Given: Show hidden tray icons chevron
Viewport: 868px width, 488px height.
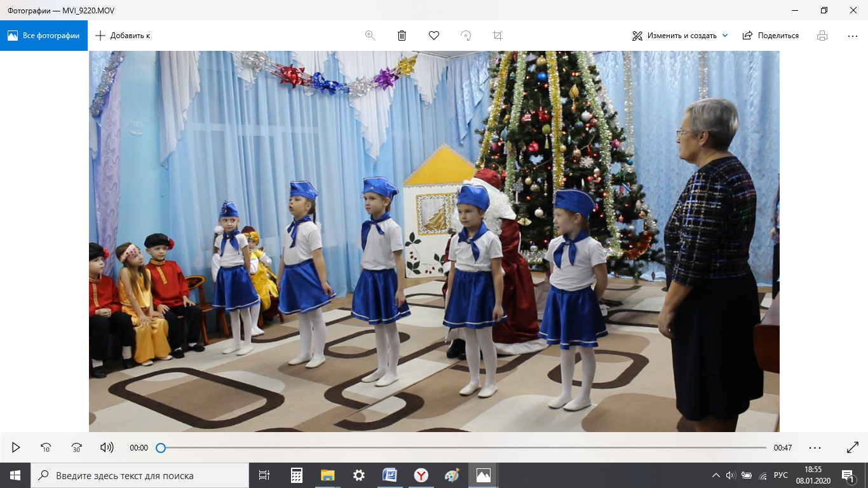Looking at the screenshot, I should click(x=716, y=475).
